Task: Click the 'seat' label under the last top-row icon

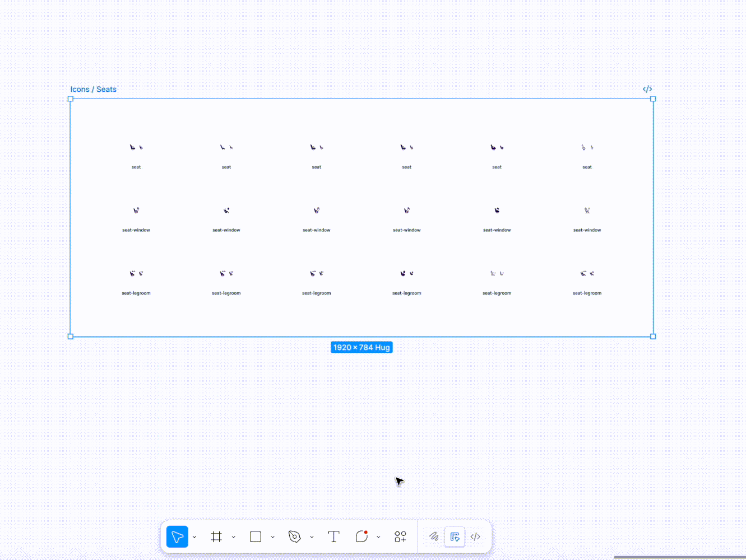Action: click(x=587, y=167)
